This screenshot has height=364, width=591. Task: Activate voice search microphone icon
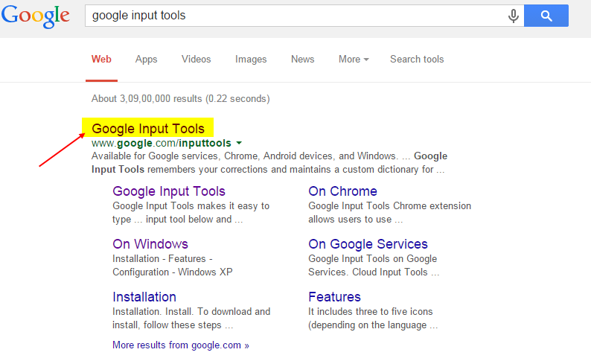[x=514, y=16]
